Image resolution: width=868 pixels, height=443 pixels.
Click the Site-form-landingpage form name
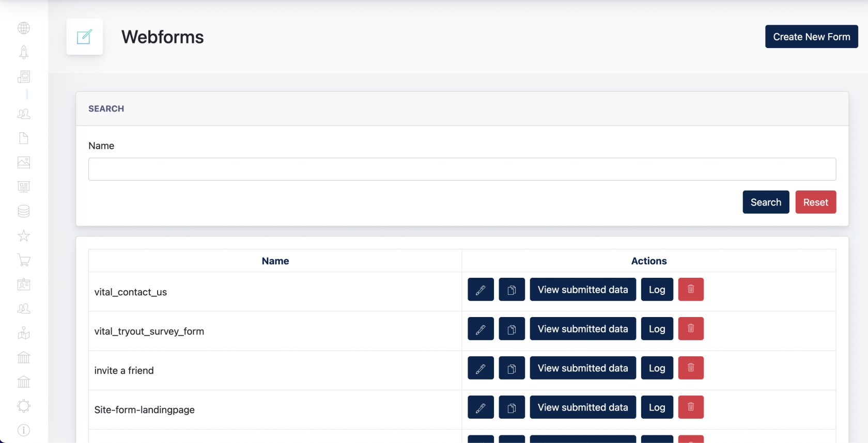tap(145, 410)
